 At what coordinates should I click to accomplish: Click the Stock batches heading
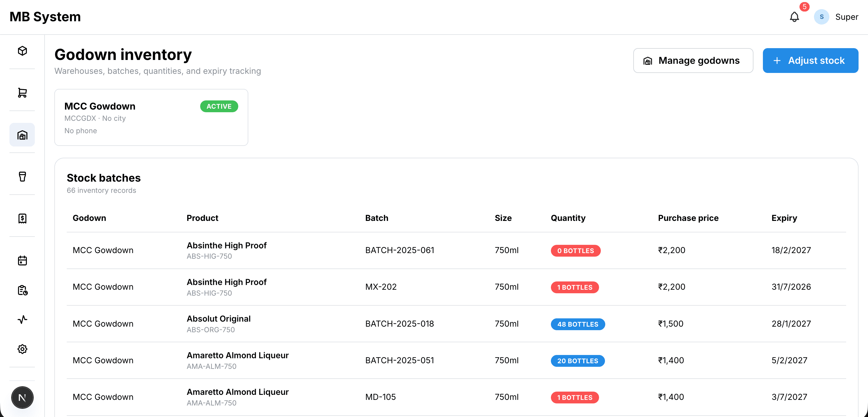coord(103,178)
